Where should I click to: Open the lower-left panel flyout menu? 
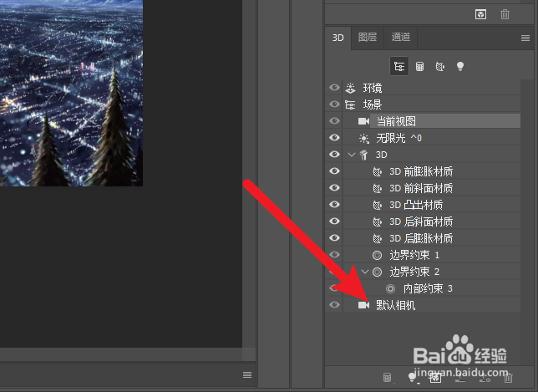[247, 374]
